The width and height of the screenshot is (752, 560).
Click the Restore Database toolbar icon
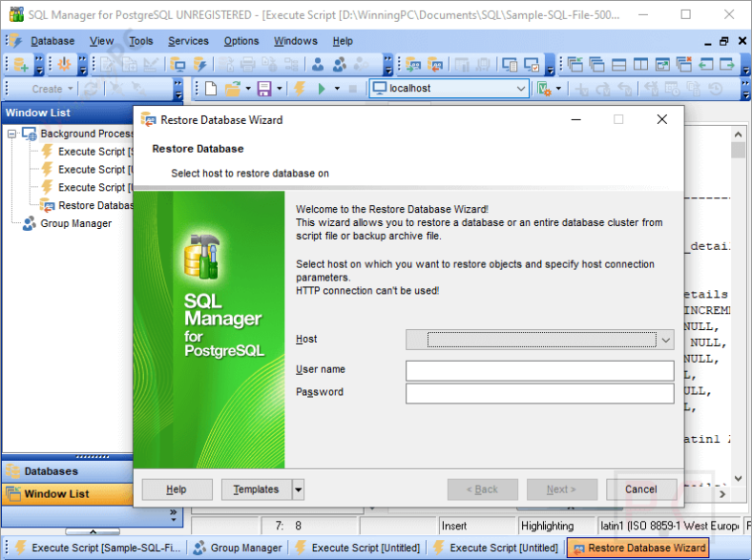pyautogui.click(x=435, y=64)
